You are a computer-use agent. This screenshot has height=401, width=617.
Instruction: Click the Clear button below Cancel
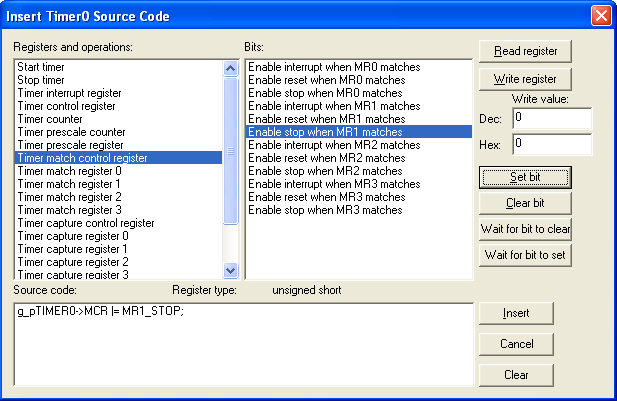(516, 375)
